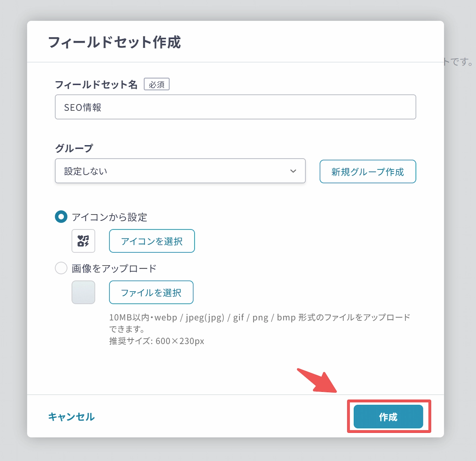The width and height of the screenshot is (476, 461).
Task: Click the chevron arrow in the group dropdown
Action: tap(293, 171)
